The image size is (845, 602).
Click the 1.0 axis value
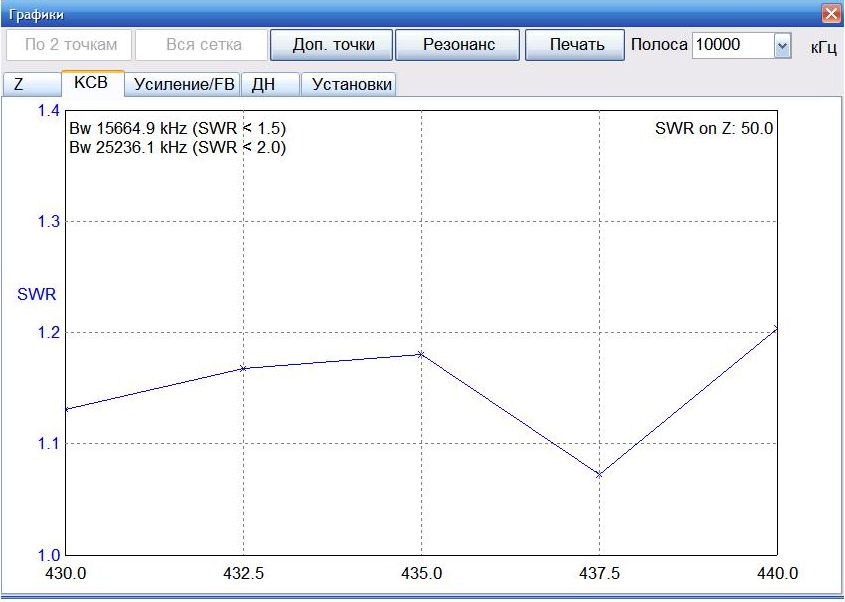pos(49,555)
